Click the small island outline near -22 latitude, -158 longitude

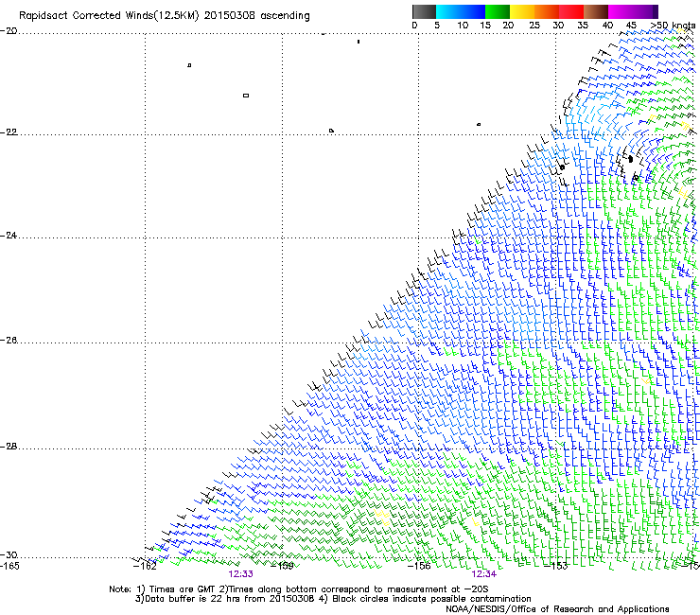click(331, 131)
